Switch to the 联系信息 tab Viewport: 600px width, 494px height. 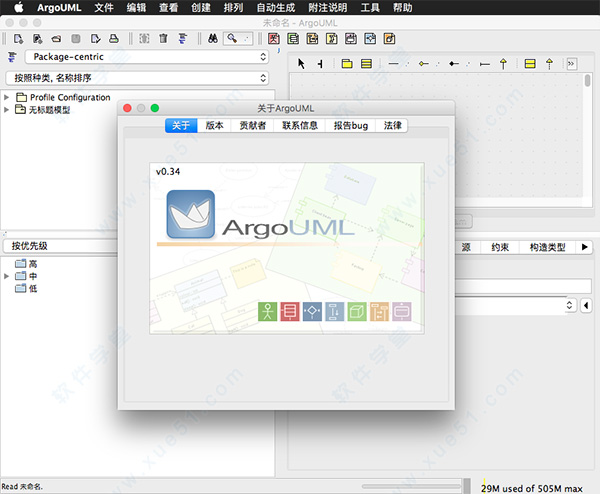point(300,126)
